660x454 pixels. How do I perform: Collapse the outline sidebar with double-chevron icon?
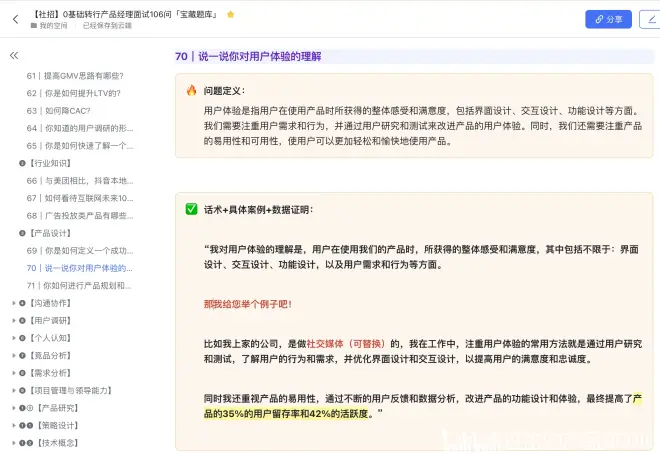click(x=14, y=57)
